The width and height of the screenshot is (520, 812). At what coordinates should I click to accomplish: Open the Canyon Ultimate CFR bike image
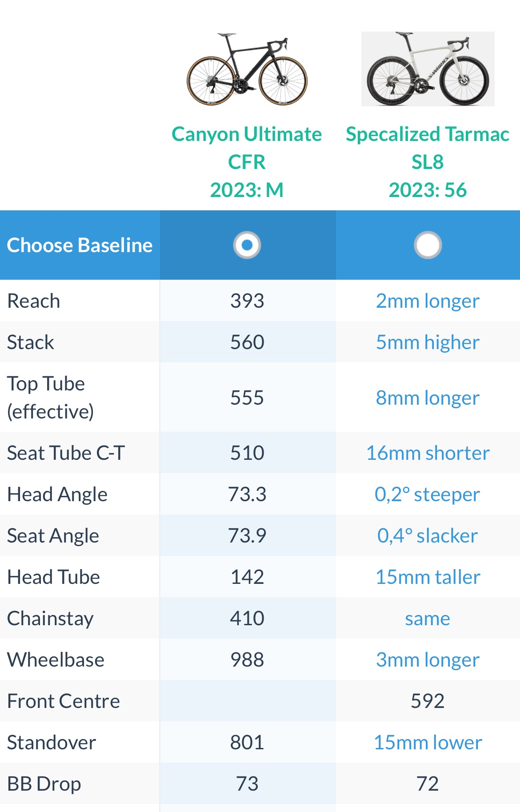247,69
